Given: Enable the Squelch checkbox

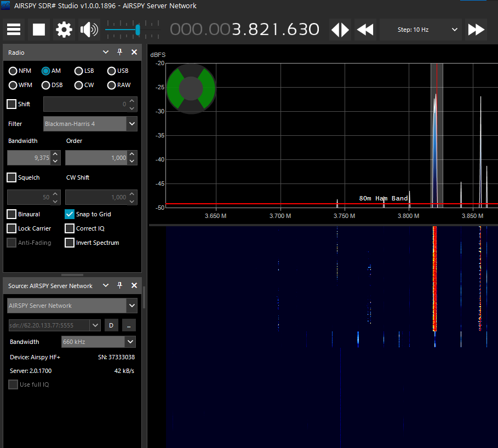Looking at the screenshot, I should 11,177.
